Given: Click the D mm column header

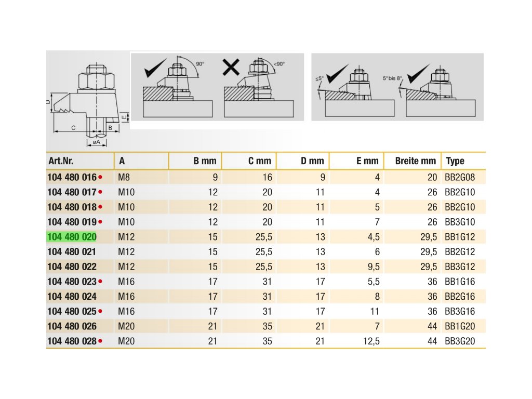Looking at the screenshot, I should click(x=312, y=161).
